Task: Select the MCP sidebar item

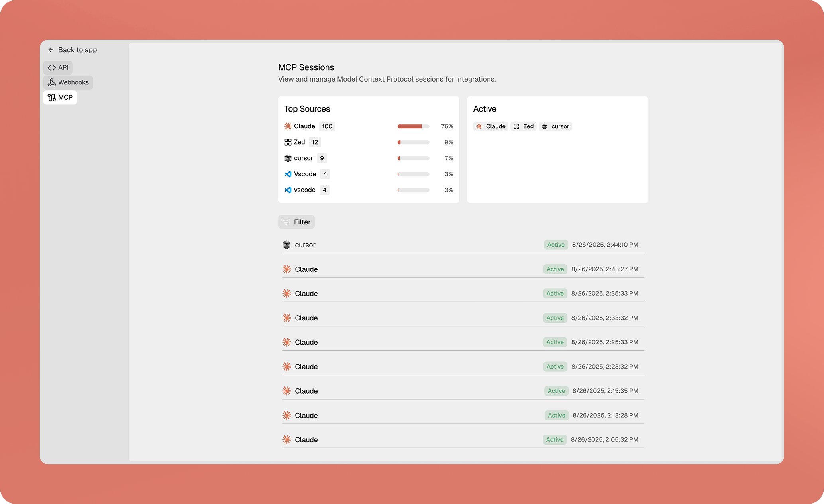Action: pyautogui.click(x=60, y=97)
